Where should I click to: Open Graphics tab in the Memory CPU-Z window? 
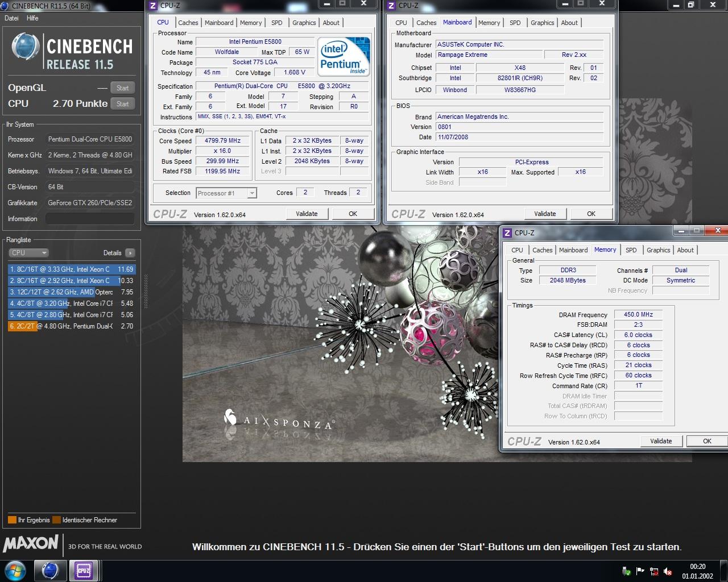tap(659, 250)
